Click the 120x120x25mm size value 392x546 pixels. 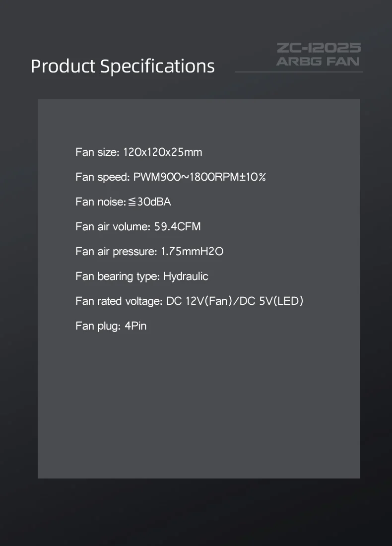tap(163, 152)
